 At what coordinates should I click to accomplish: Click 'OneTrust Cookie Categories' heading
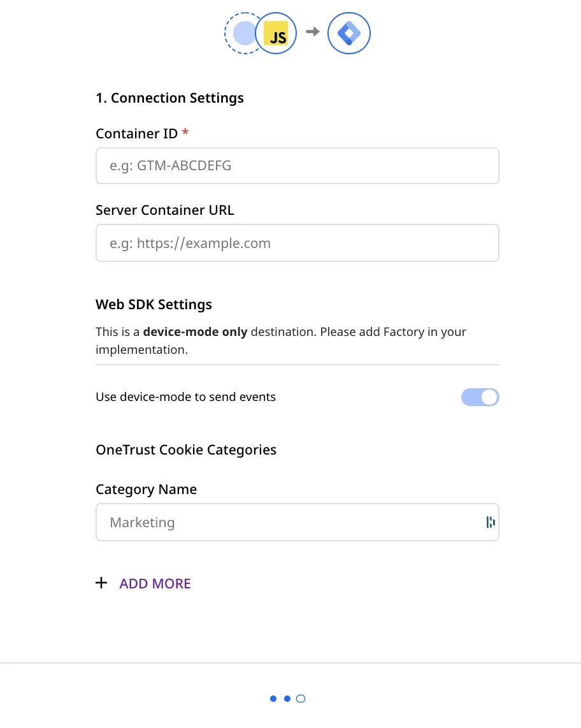coord(186,450)
